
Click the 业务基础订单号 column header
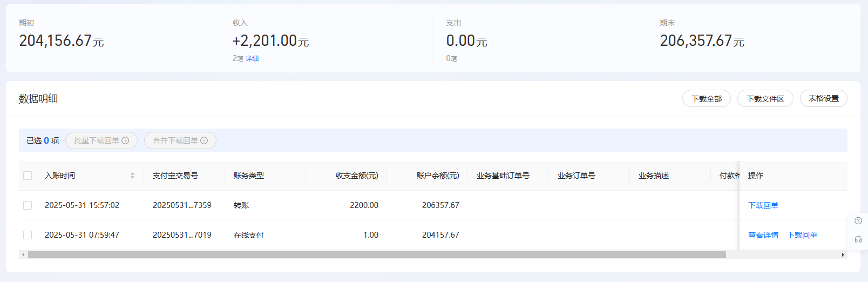coord(503,176)
